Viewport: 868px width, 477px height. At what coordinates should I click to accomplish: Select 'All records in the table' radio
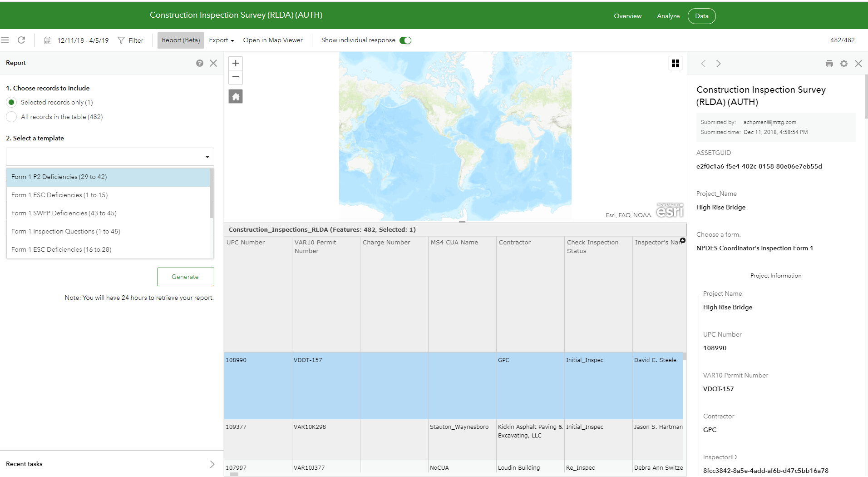pyautogui.click(x=11, y=117)
